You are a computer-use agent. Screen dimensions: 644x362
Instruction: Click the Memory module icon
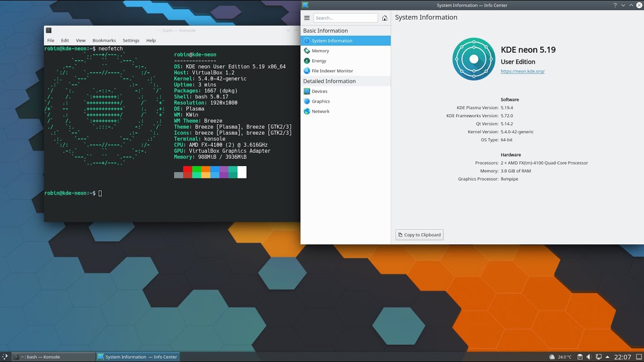(x=307, y=51)
